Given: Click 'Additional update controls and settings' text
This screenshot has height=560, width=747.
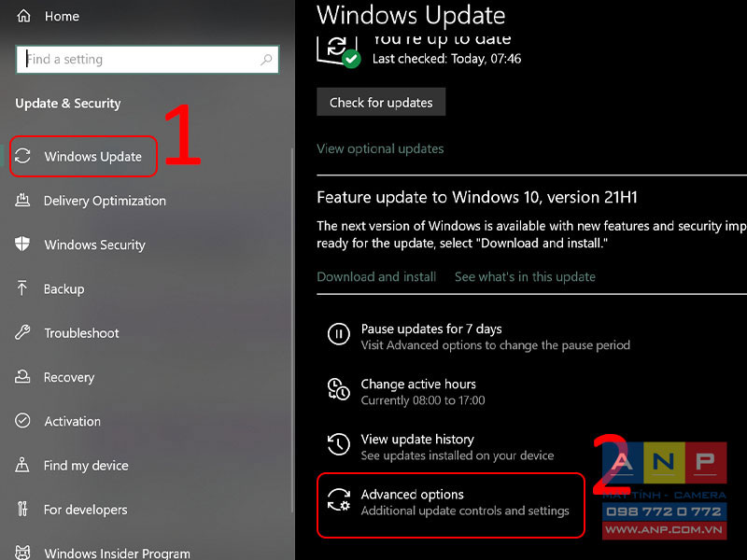Looking at the screenshot, I should (465, 511).
